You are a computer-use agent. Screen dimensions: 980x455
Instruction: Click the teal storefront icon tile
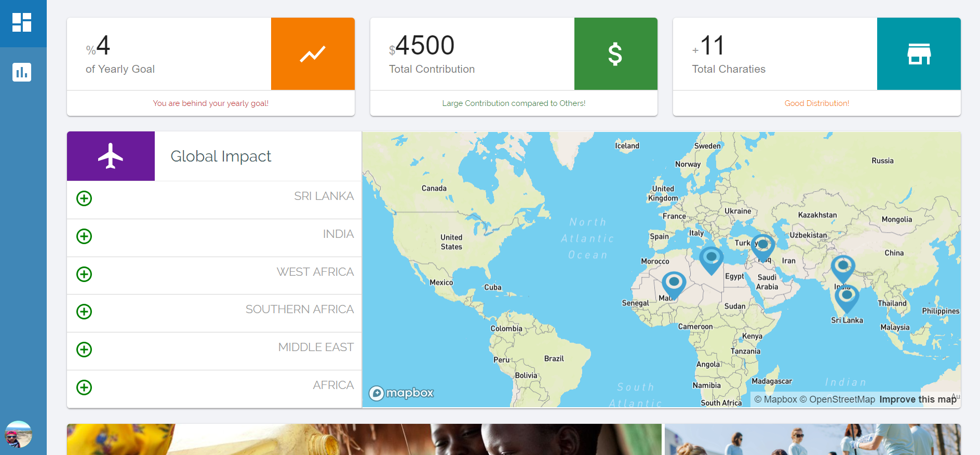pyautogui.click(x=919, y=54)
